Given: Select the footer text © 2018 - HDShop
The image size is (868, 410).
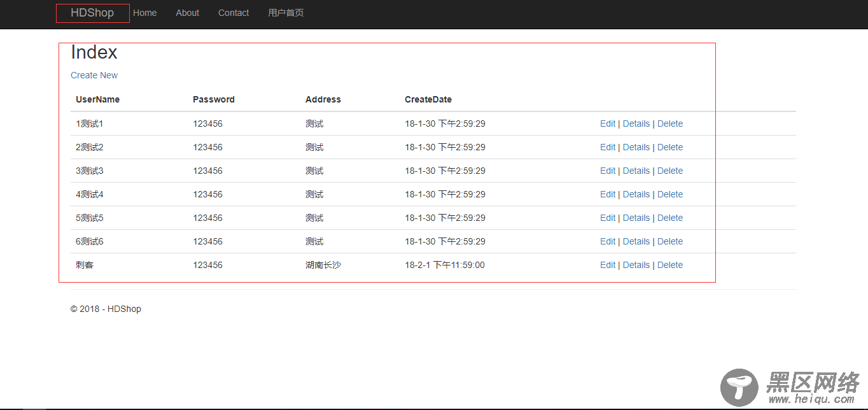Looking at the screenshot, I should 106,309.
